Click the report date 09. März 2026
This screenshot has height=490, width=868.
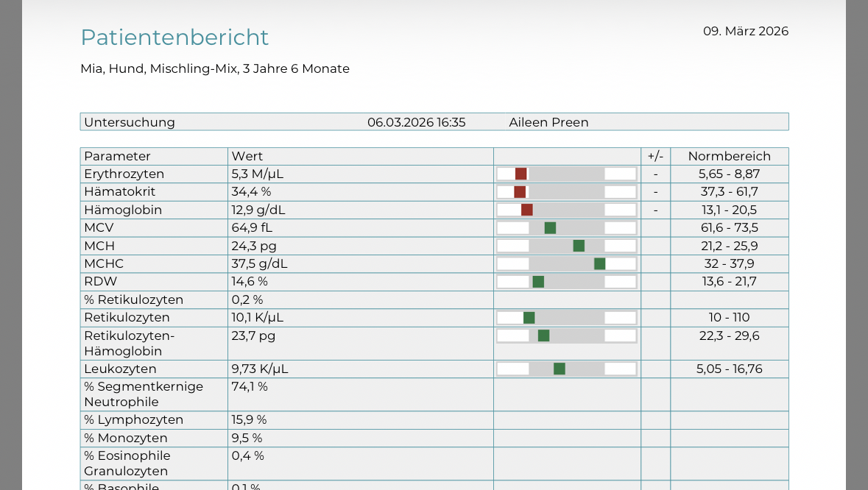click(745, 32)
